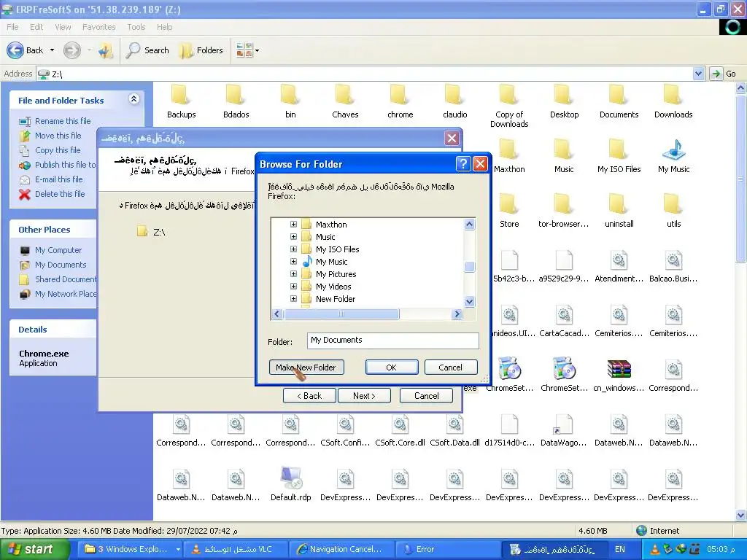The image size is (747, 560).
Task: Click Next in the installer wizard
Action: (x=364, y=396)
